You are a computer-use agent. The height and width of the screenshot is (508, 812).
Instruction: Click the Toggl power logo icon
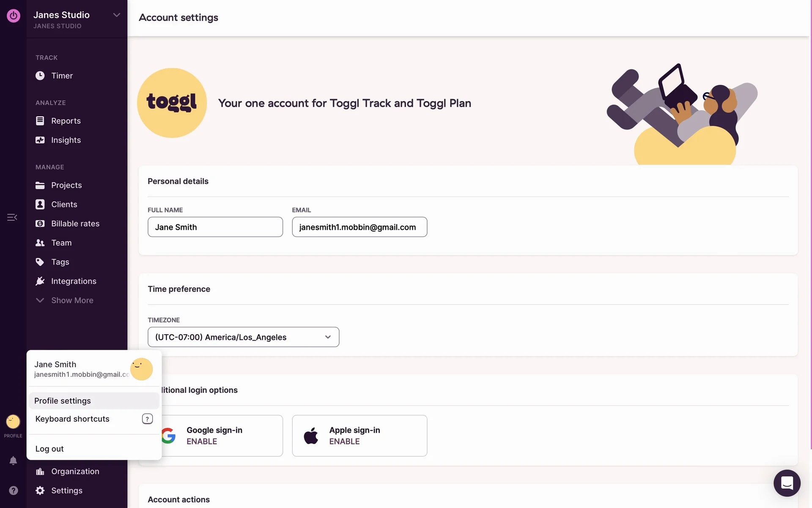[13, 16]
